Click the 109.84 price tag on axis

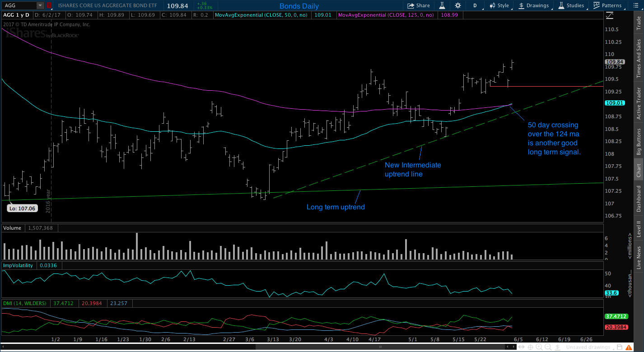(615, 62)
